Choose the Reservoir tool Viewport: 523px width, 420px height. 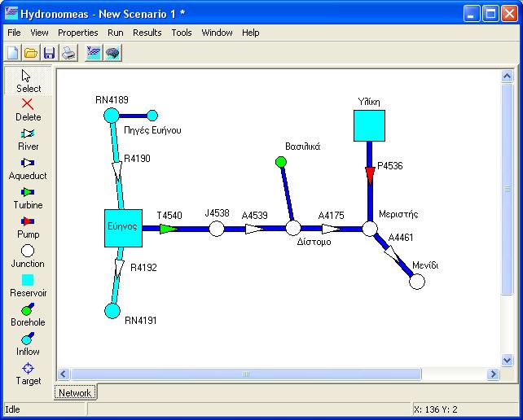[28, 286]
